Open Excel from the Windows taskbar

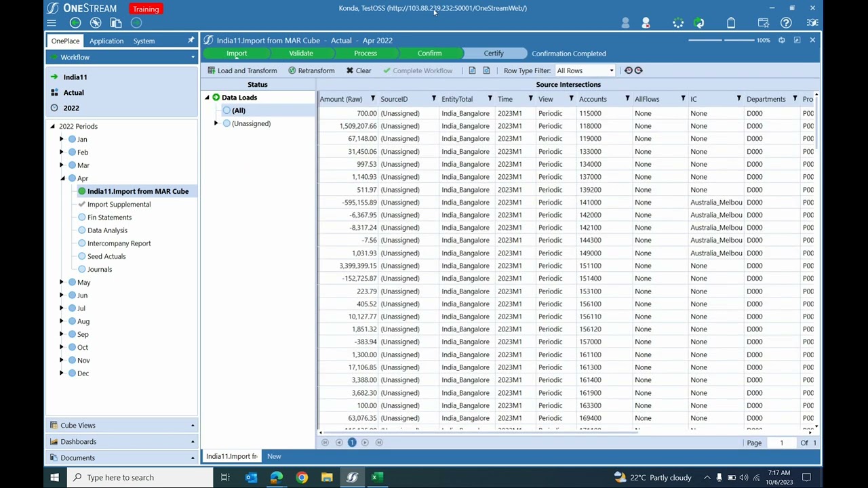point(377,477)
